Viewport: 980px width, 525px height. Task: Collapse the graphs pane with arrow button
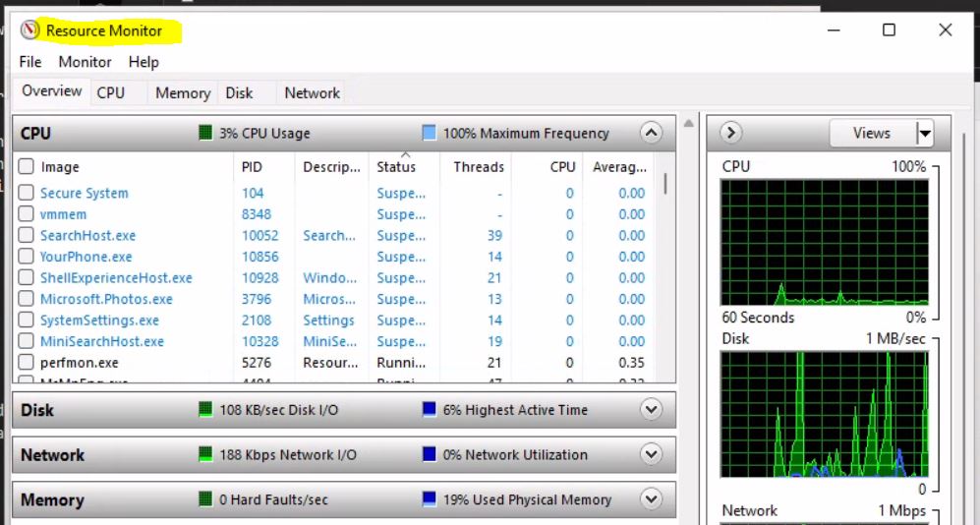730,133
